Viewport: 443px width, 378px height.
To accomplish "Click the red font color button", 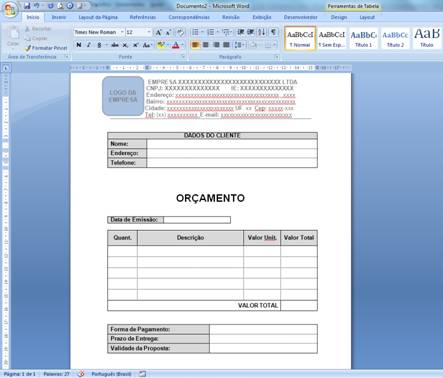I will (x=176, y=45).
